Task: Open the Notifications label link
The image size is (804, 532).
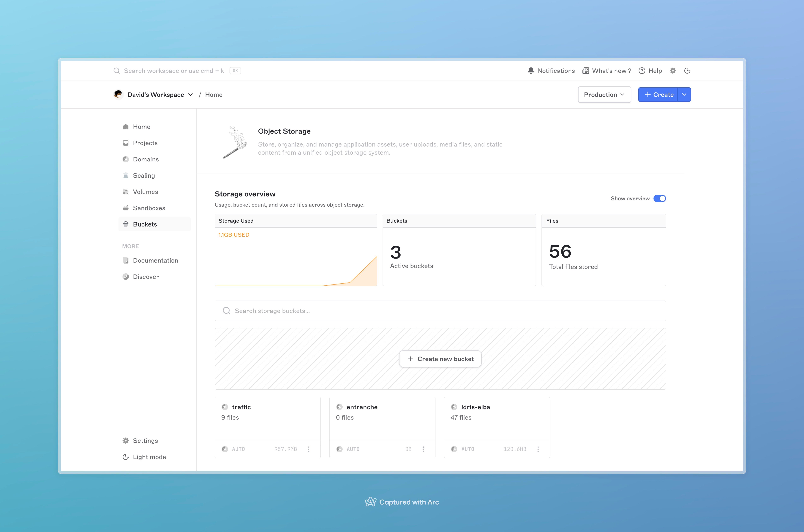Action: (556, 71)
